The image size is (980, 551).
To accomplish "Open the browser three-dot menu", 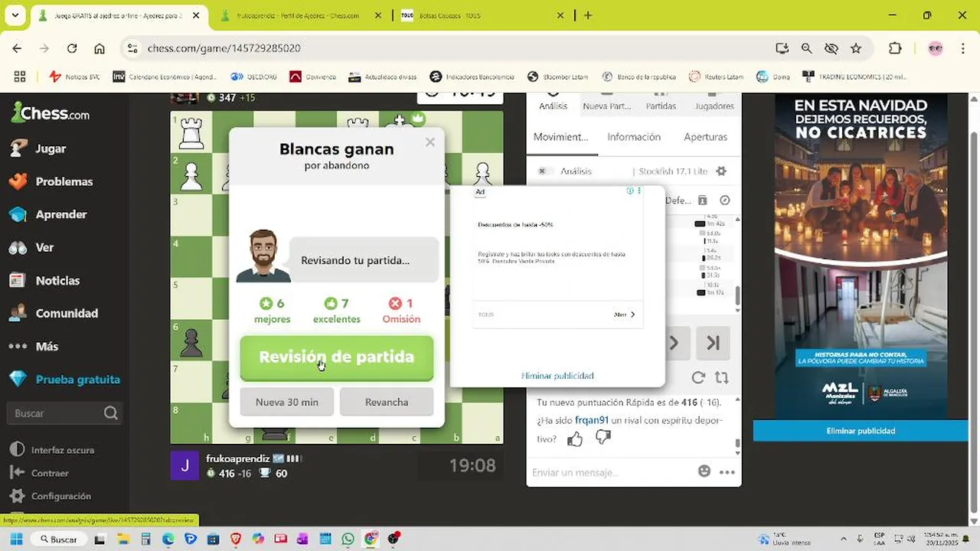I will click(962, 48).
